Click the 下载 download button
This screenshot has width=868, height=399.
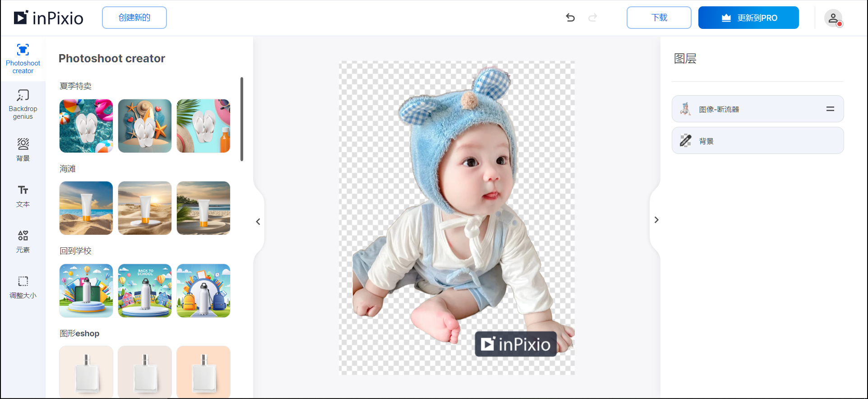point(659,18)
